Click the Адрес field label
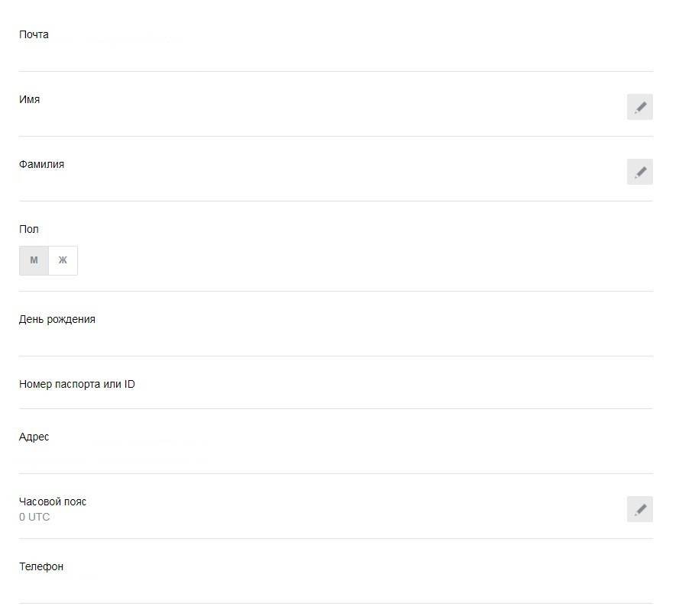The width and height of the screenshot is (679, 616). [34, 437]
